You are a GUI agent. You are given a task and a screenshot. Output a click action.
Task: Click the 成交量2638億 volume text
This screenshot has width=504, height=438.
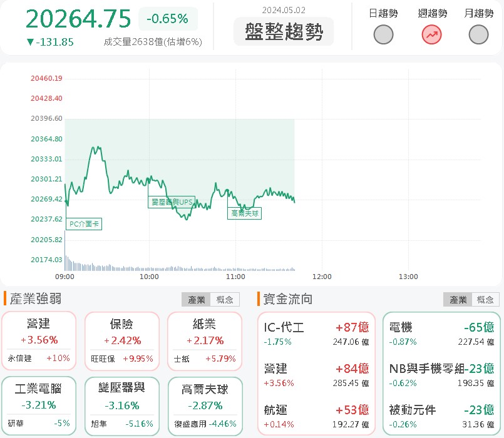(153, 42)
